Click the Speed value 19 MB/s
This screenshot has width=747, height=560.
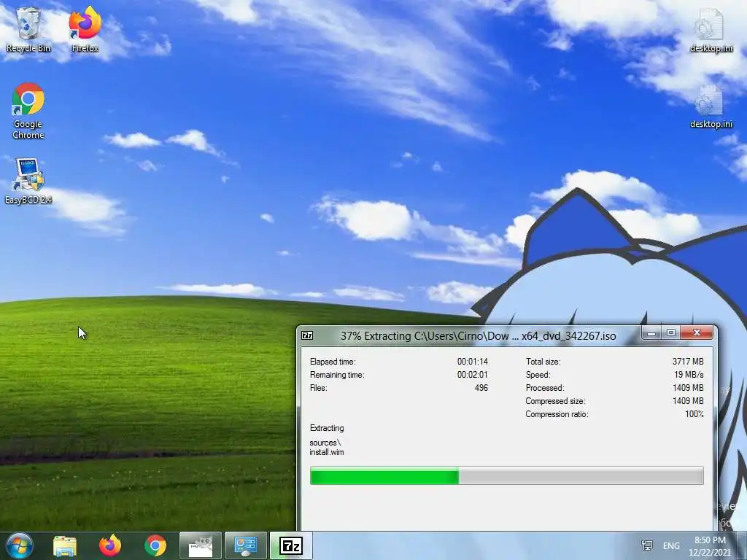coord(689,375)
